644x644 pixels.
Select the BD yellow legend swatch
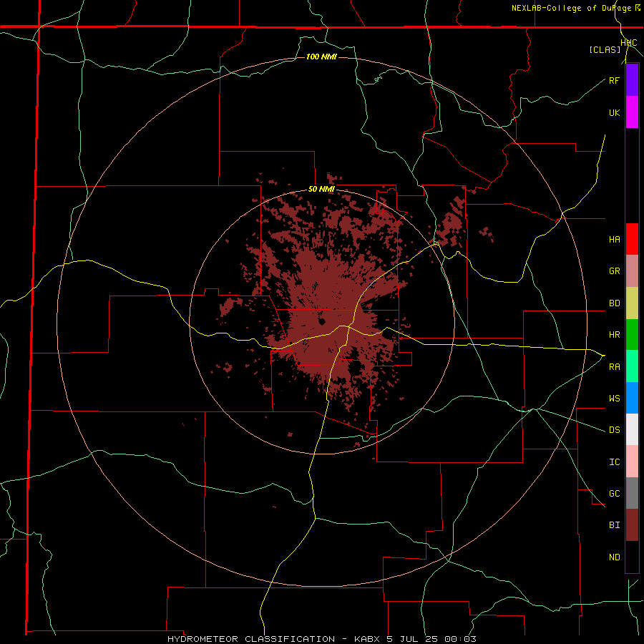(632, 303)
